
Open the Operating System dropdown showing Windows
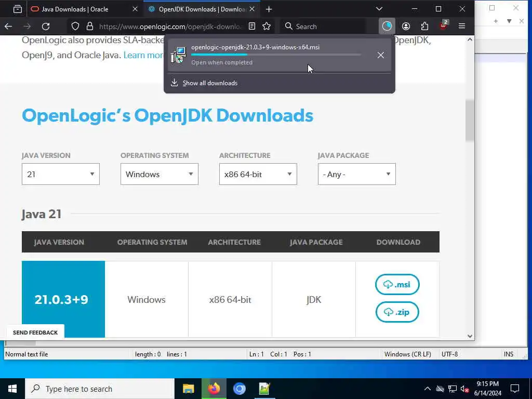point(159,174)
